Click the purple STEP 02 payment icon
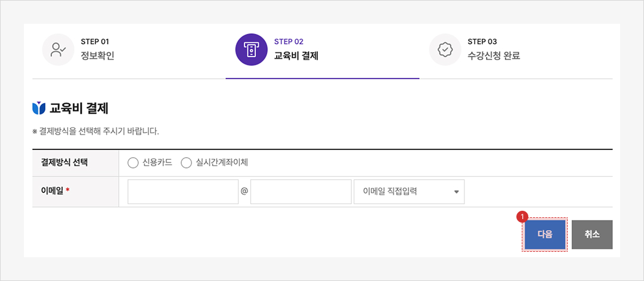The width and height of the screenshot is (644, 281). click(251, 49)
